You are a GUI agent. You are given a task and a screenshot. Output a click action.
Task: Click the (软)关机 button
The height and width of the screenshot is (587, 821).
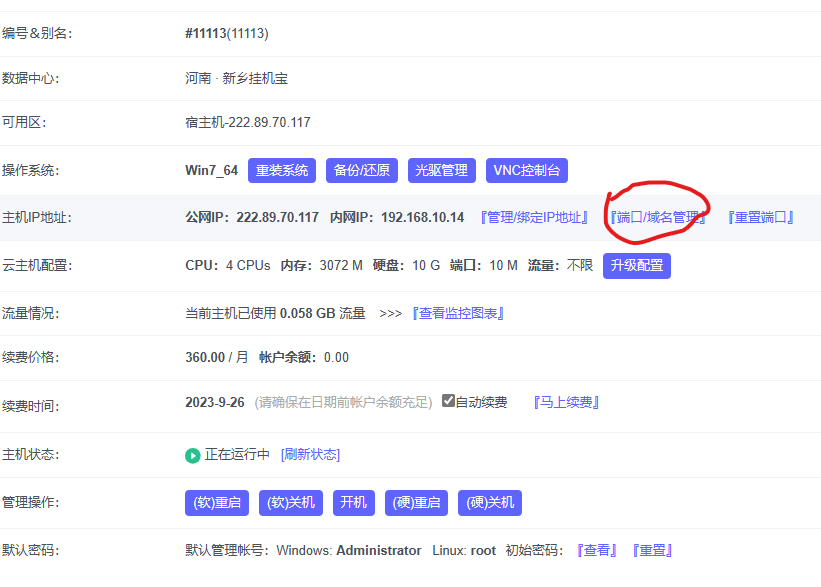pos(291,503)
